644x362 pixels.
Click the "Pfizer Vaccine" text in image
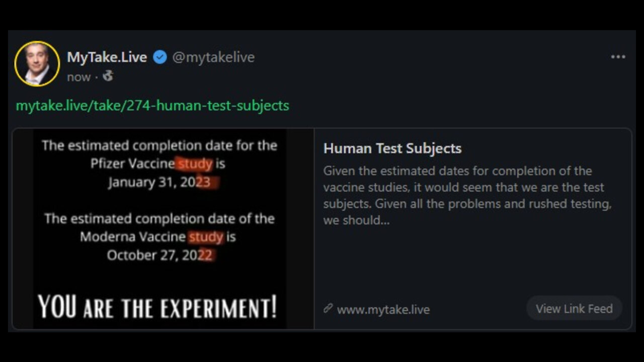coord(133,164)
